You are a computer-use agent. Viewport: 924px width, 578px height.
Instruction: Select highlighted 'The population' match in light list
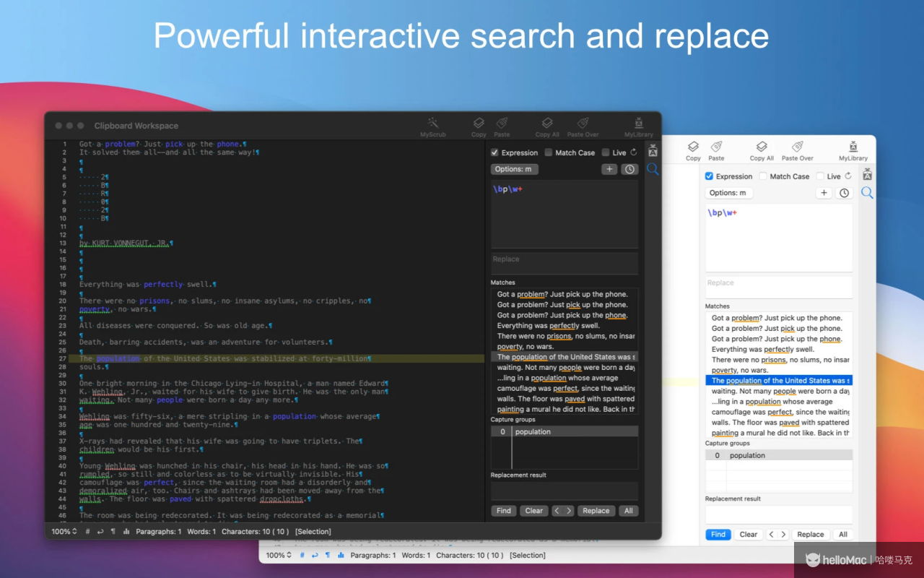(779, 380)
